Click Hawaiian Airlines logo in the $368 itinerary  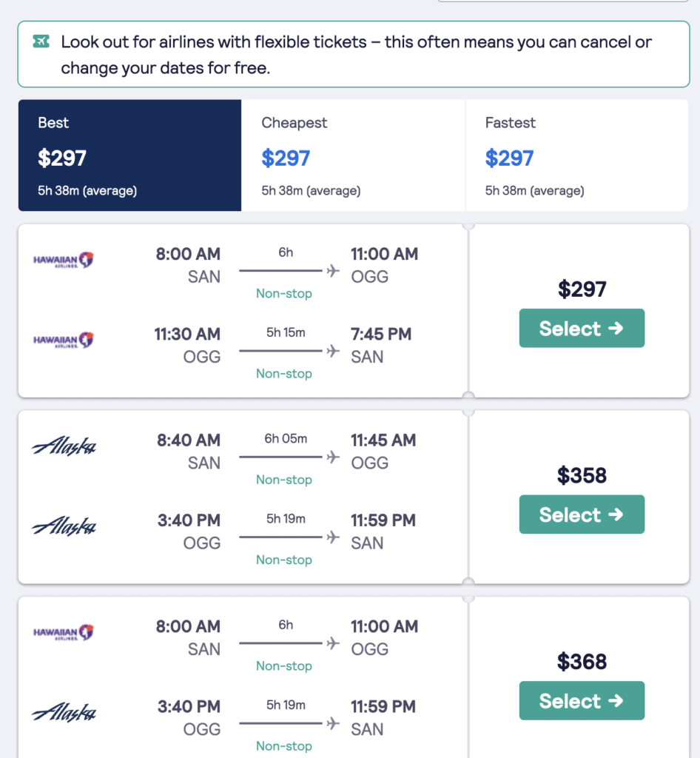64,632
